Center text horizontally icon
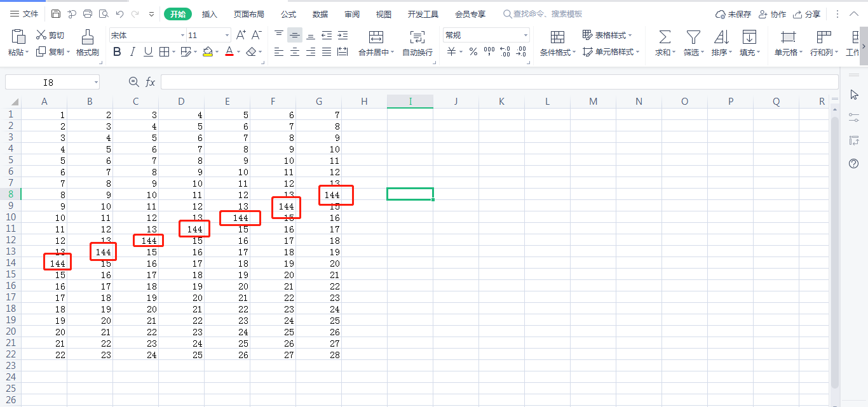The height and width of the screenshot is (407, 868). 295,52
